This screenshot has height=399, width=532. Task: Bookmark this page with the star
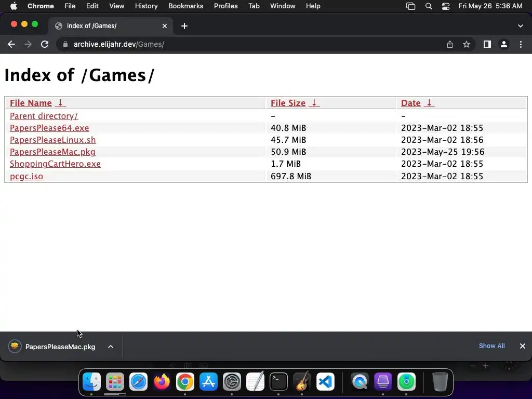(x=467, y=44)
